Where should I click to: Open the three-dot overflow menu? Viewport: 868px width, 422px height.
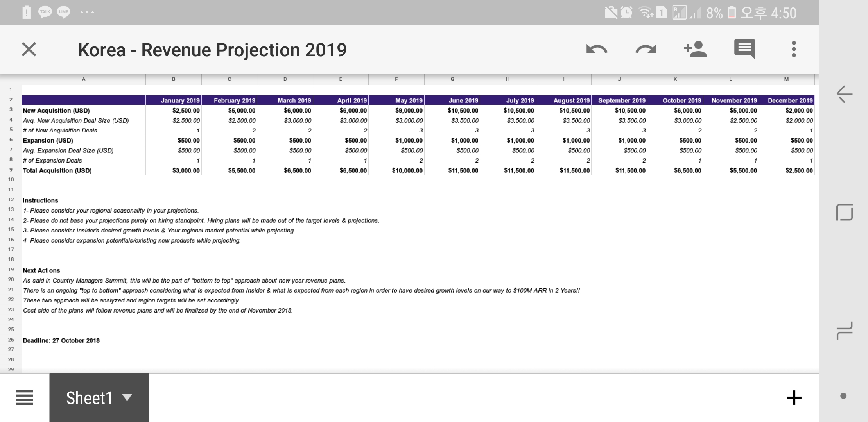pyautogui.click(x=794, y=49)
